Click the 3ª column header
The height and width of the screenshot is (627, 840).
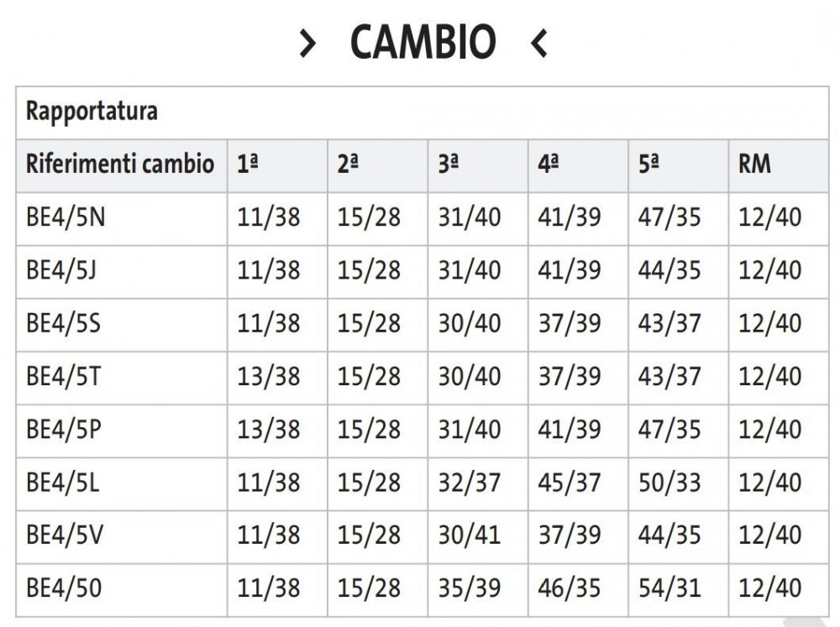tap(448, 165)
